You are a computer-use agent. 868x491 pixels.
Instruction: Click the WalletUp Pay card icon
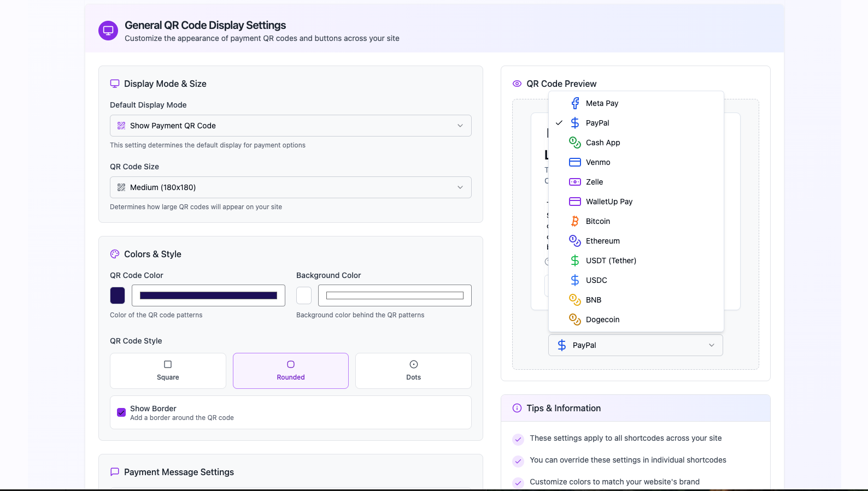(x=575, y=202)
